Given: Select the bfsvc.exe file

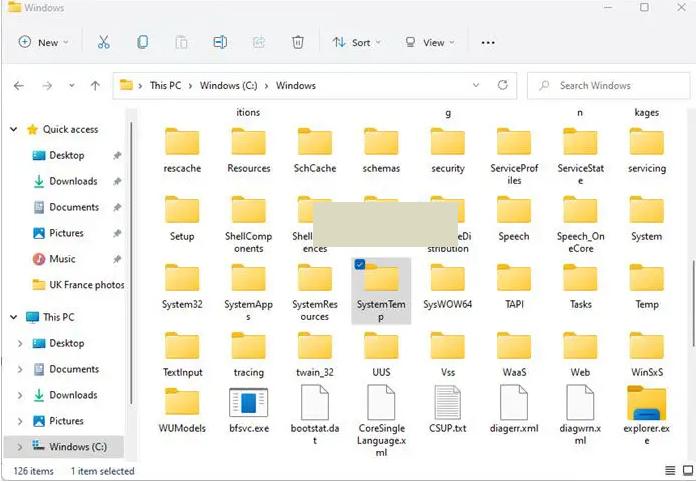Looking at the screenshot, I should (249, 409).
